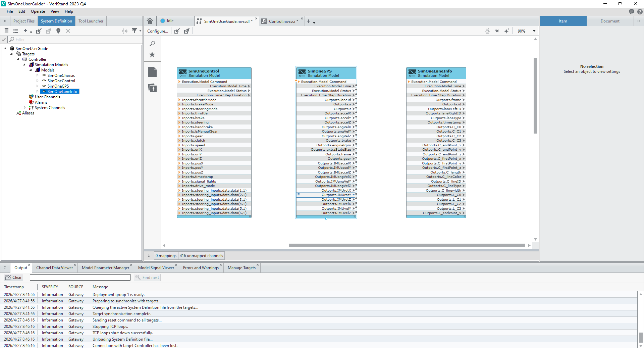
Task: Click the feedback speech bubble icon
Action: [632, 12]
